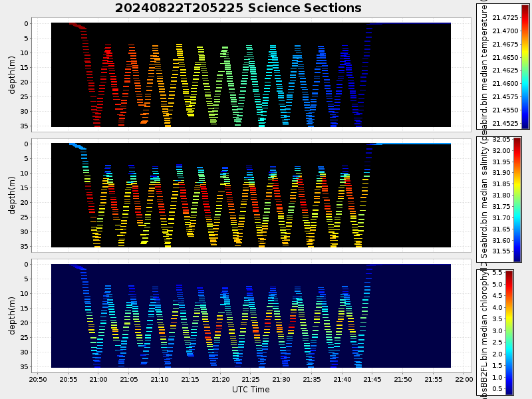532x399 pixels.
Task: Click the temperature colorbar gradient strip
Action: [525, 67]
